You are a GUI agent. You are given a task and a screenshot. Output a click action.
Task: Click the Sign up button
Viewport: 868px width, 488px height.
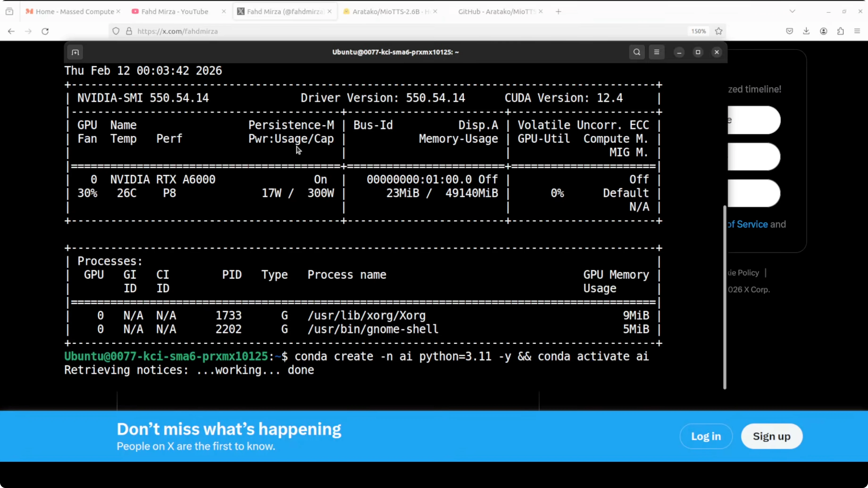(771, 436)
